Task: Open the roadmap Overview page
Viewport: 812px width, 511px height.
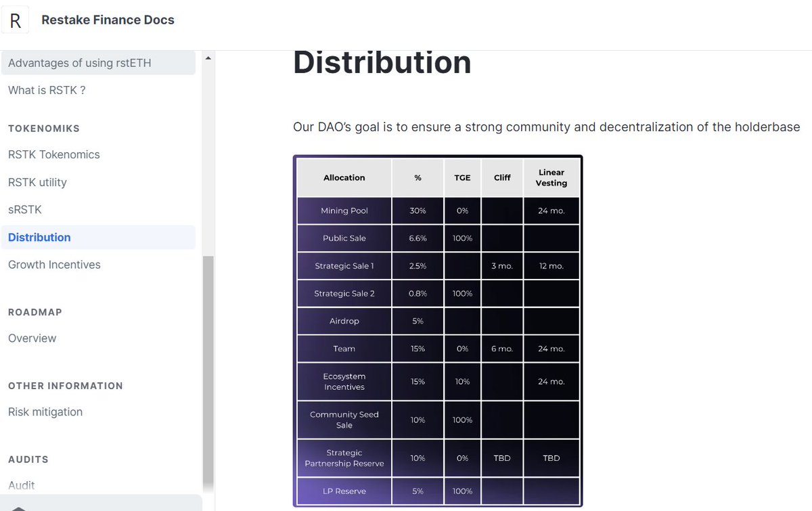Action: click(x=32, y=338)
